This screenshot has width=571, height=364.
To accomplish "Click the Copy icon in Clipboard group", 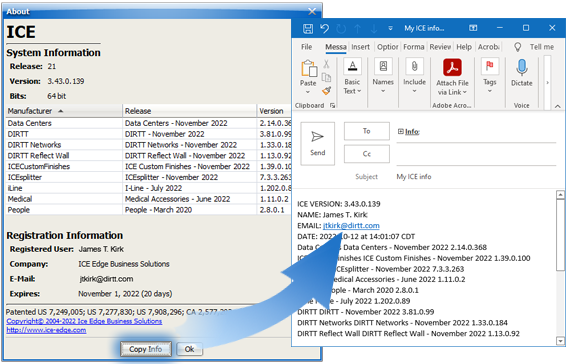I will pos(326,77).
